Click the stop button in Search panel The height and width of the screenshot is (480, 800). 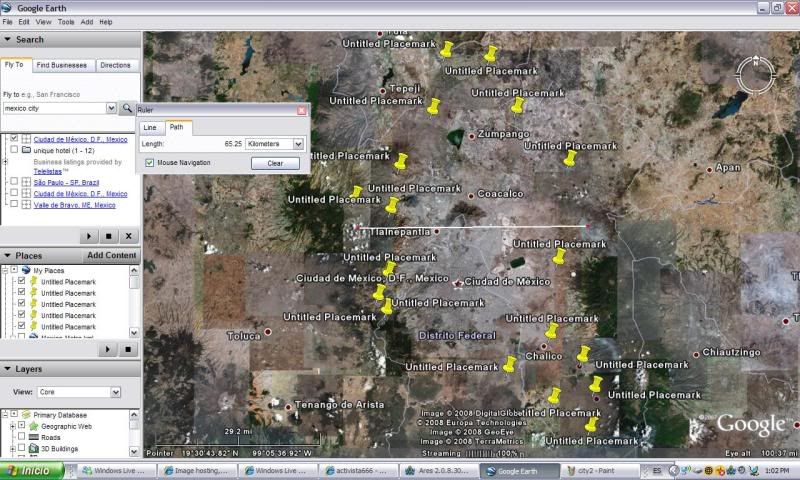pos(108,236)
